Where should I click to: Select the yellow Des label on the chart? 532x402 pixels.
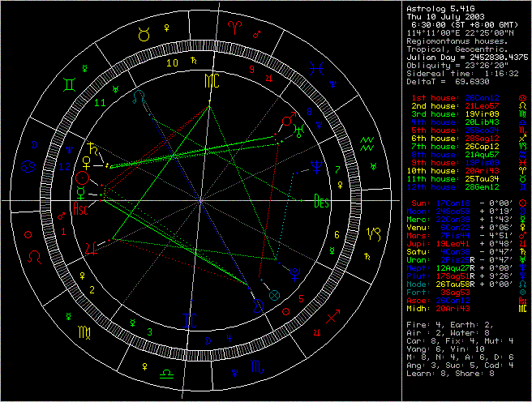click(321, 203)
